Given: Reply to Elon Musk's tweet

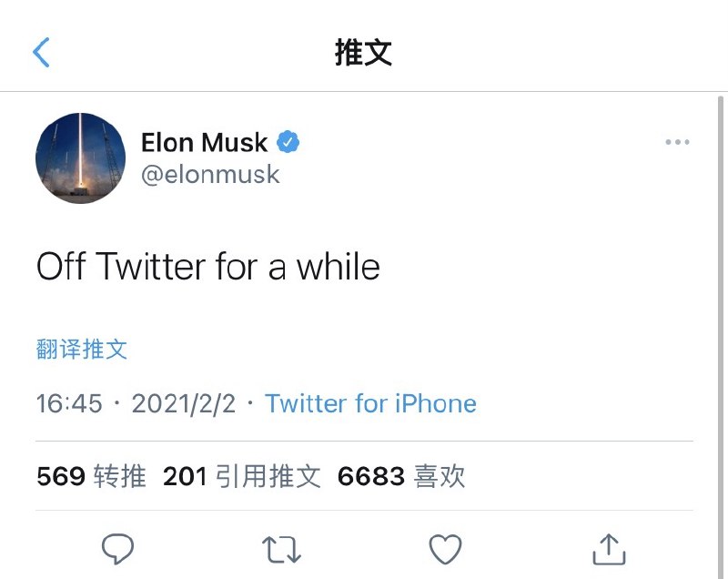Looking at the screenshot, I should (118, 550).
